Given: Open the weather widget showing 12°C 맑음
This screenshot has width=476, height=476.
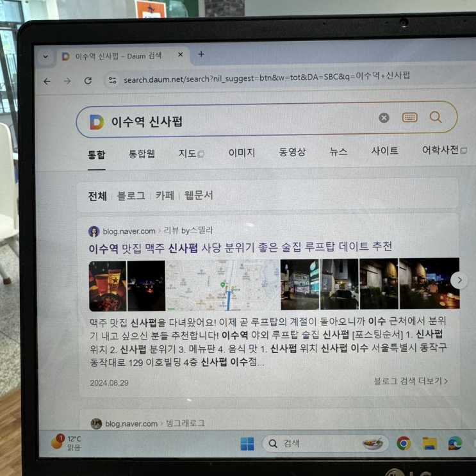Looking at the screenshot, I should [x=66, y=442].
